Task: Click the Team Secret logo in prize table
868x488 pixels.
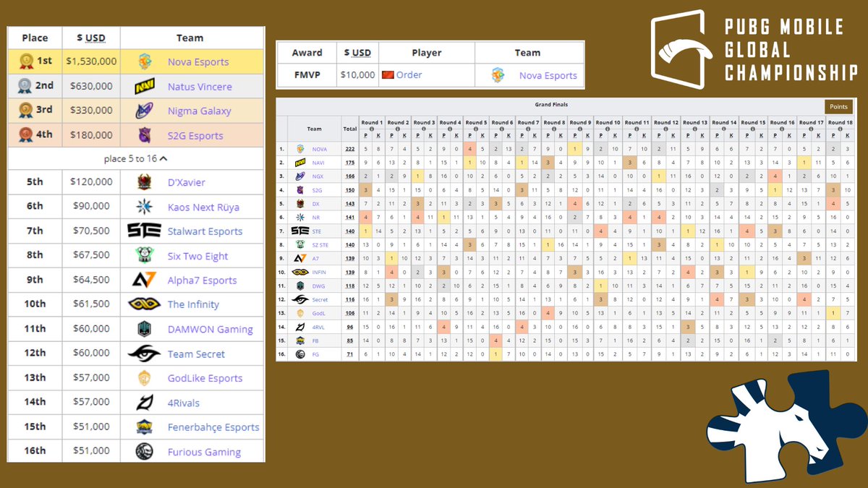Action: 145,354
